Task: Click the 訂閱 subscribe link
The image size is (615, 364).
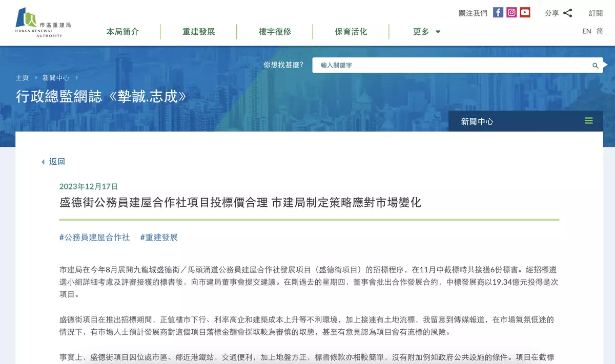Action: coord(596,13)
